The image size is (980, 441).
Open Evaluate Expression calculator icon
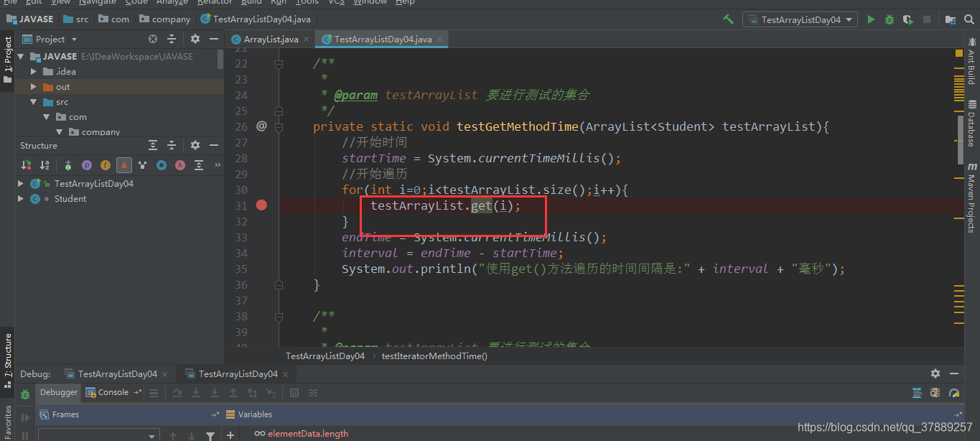pos(294,393)
